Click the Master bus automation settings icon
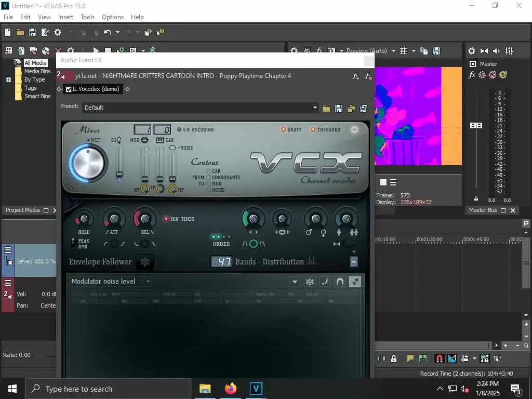 482,75
